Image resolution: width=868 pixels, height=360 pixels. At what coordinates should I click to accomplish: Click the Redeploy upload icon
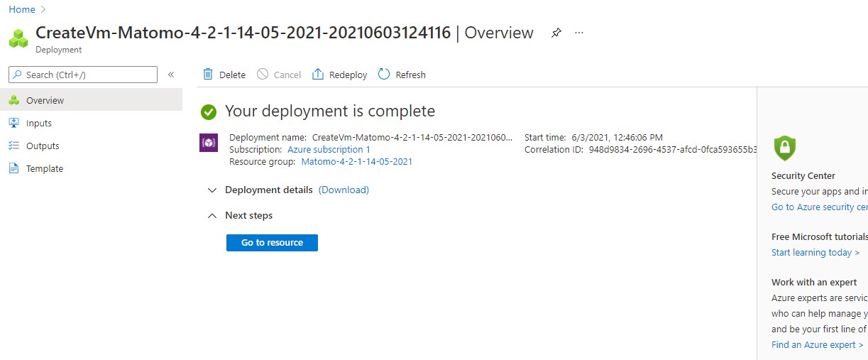(318, 75)
